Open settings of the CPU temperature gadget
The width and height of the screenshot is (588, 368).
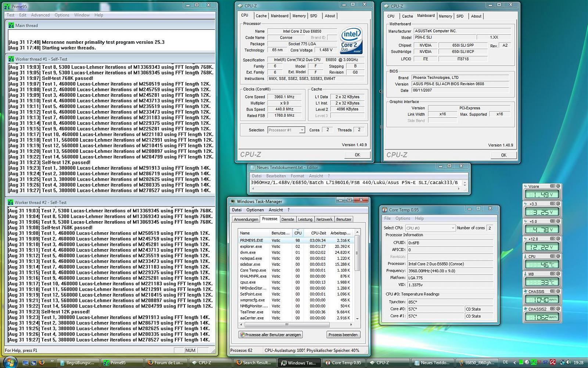[x=552, y=256]
